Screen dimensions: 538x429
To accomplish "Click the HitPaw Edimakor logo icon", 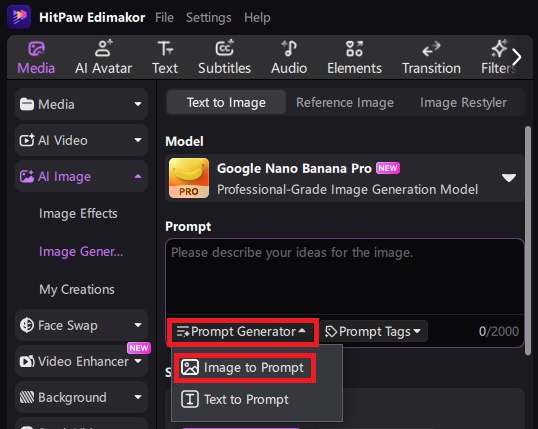I will point(19,16).
